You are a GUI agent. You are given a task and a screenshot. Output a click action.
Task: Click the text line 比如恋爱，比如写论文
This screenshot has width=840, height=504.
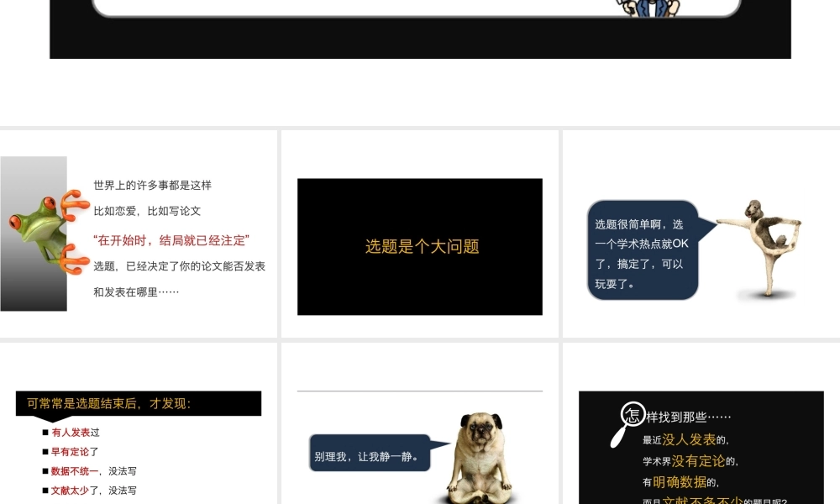[147, 211]
